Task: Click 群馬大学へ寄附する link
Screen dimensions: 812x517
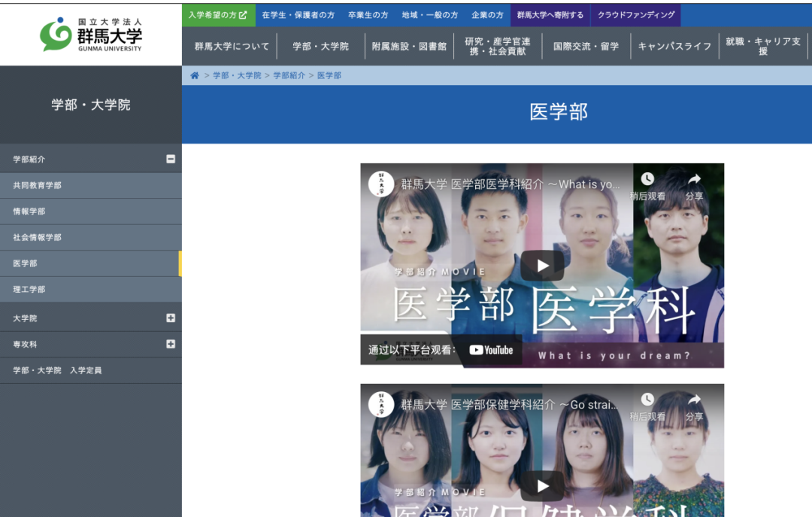Action: 550,15
